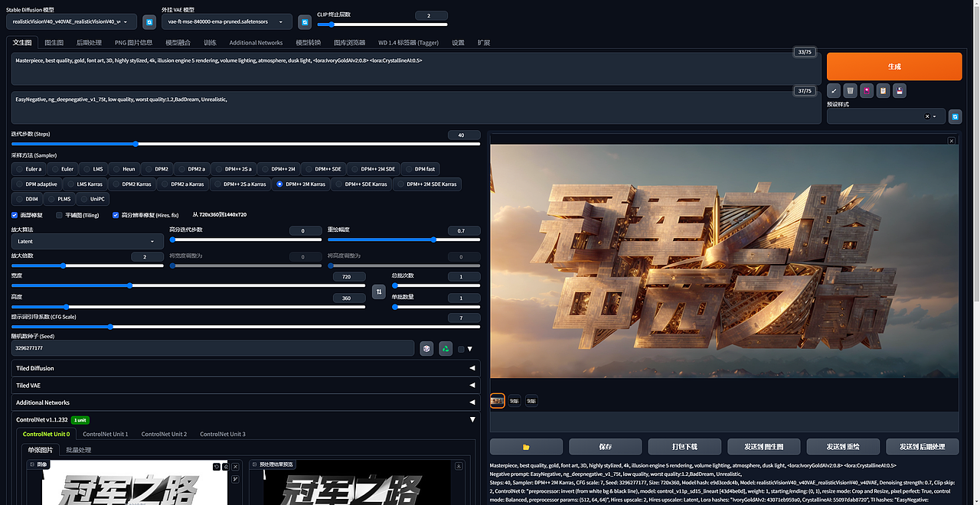Swap width and height values
The height and width of the screenshot is (505, 980).
click(x=378, y=292)
